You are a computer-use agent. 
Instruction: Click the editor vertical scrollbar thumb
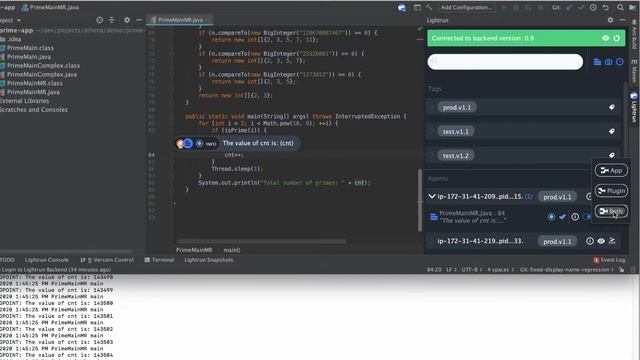point(420,200)
